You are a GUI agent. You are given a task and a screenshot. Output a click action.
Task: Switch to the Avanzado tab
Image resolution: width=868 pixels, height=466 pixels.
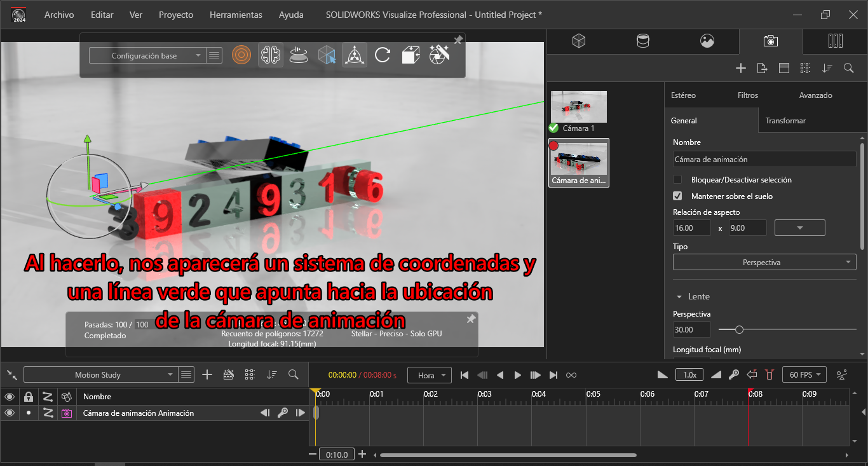point(815,95)
